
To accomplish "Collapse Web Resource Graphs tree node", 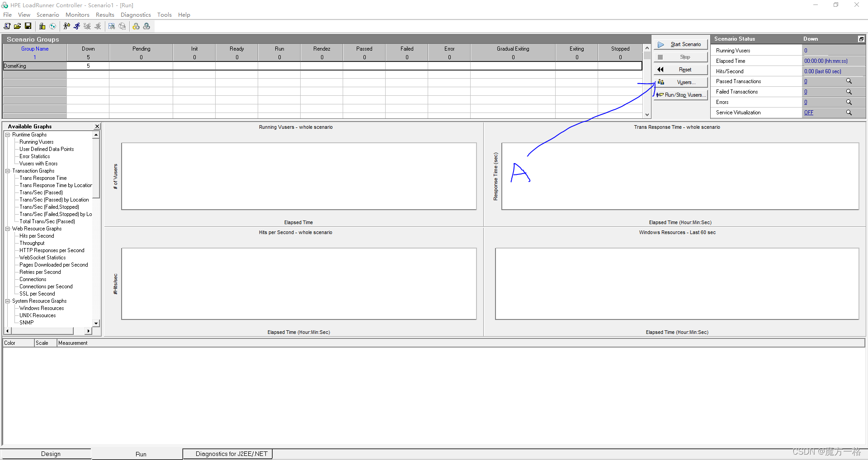I will 8,229.
